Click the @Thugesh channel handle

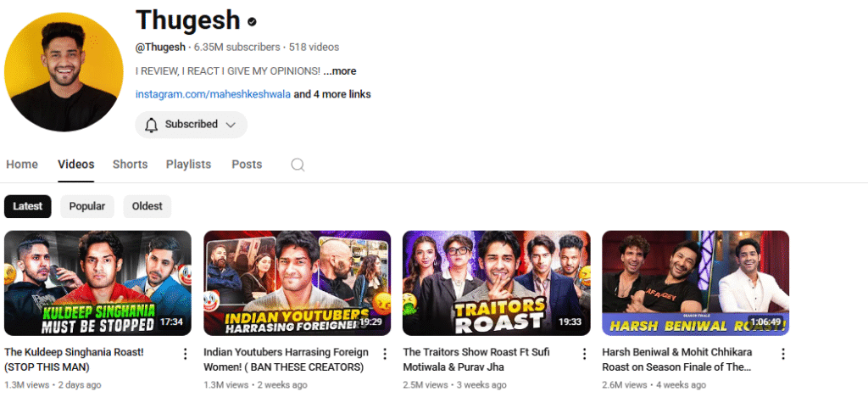(x=160, y=48)
